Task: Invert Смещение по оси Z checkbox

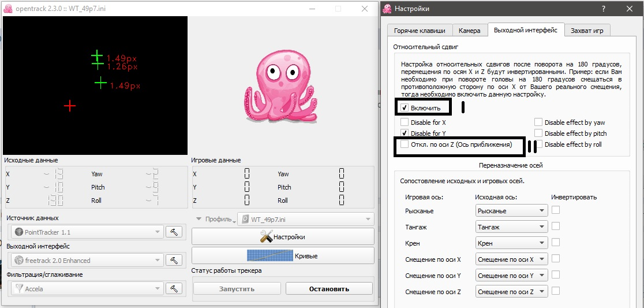Action: click(556, 291)
